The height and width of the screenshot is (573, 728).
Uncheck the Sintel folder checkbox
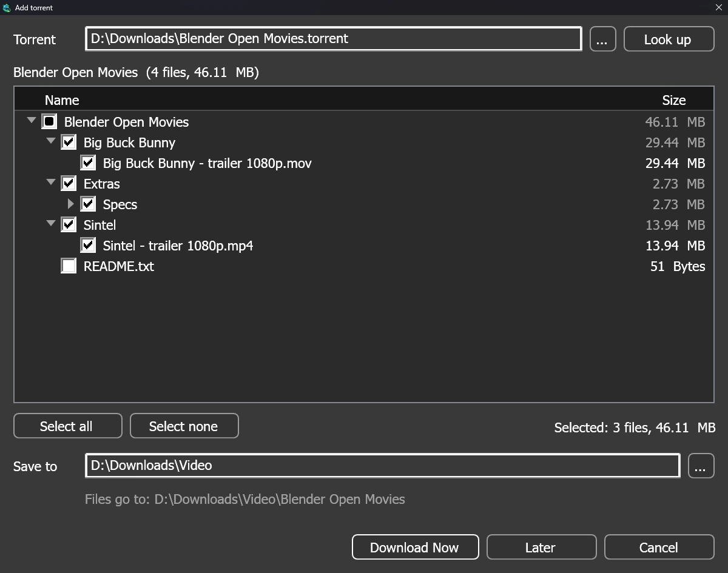coord(69,225)
